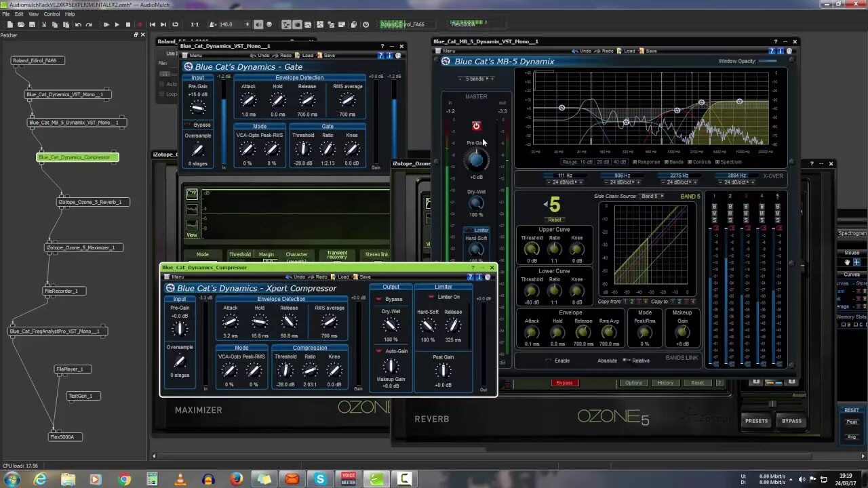Open the 24 dB/oct slope dropdown under 3884 Hz
This screenshot has height=488, width=868.
point(737,182)
